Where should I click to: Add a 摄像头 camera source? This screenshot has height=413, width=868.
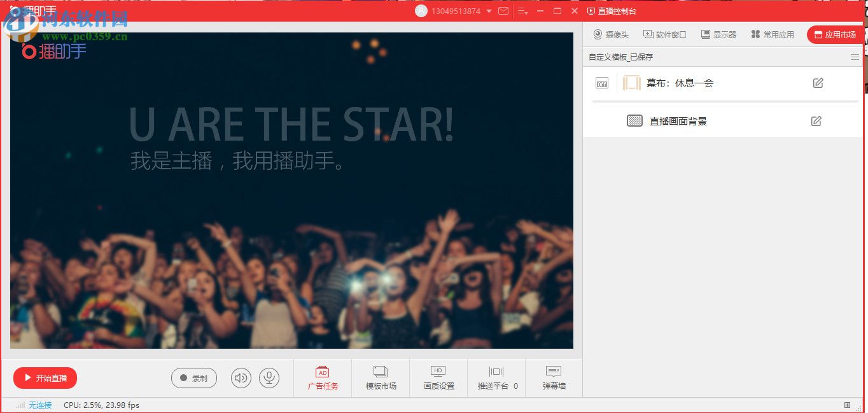611,34
